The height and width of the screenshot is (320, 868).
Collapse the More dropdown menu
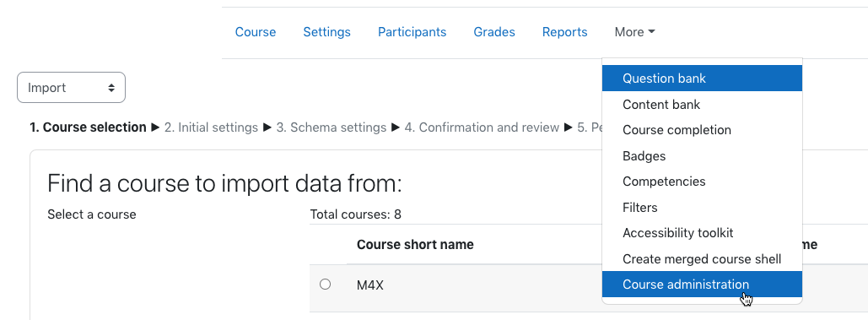click(x=634, y=32)
